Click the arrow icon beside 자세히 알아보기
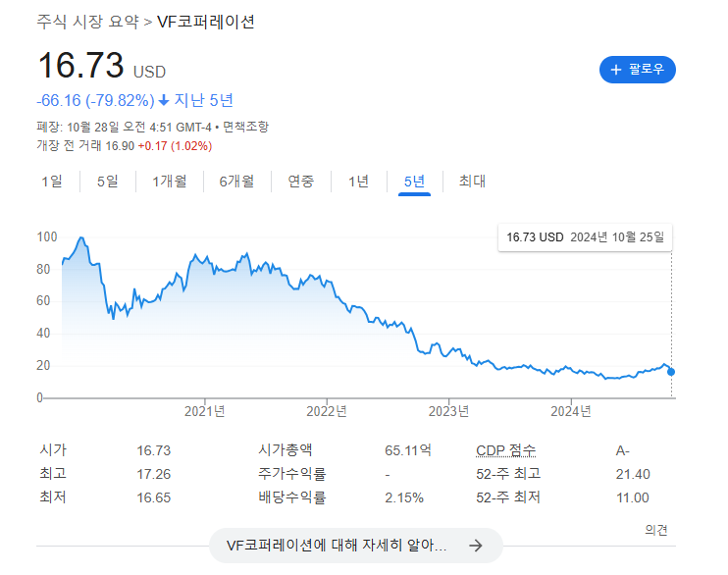Screen dimensions: 728x575 [476, 546]
